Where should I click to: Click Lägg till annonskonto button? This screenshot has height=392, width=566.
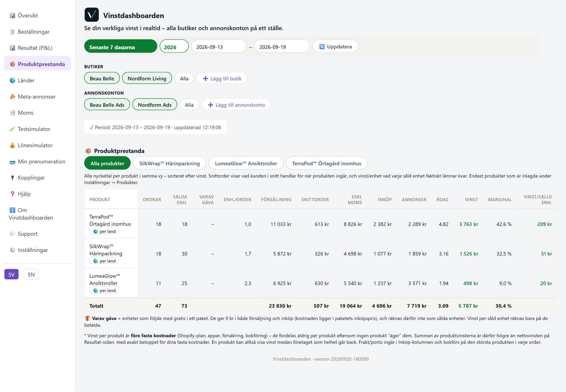click(236, 104)
